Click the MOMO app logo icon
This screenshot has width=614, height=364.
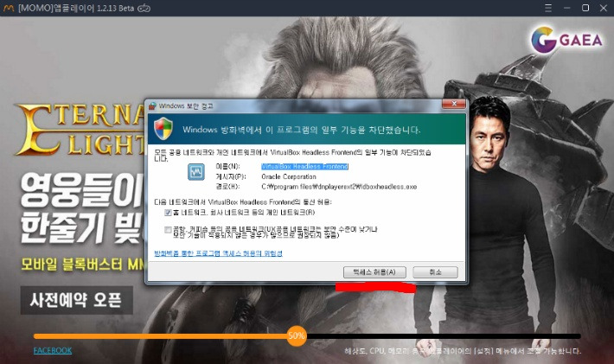coord(9,9)
